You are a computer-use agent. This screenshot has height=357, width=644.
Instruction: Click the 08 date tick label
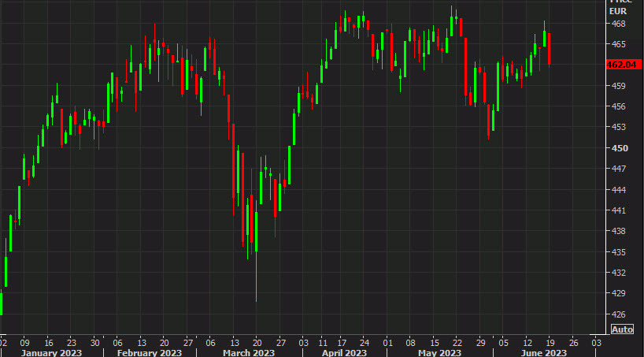click(410, 343)
